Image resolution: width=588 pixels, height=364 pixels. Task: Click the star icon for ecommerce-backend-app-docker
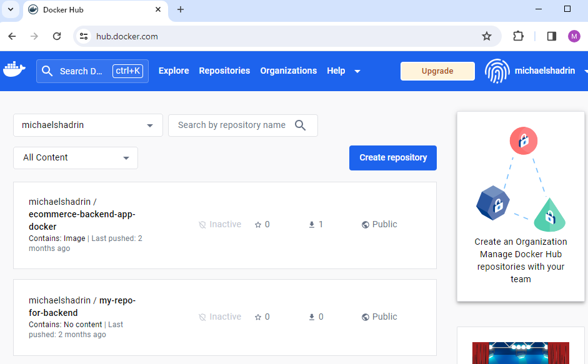click(258, 225)
